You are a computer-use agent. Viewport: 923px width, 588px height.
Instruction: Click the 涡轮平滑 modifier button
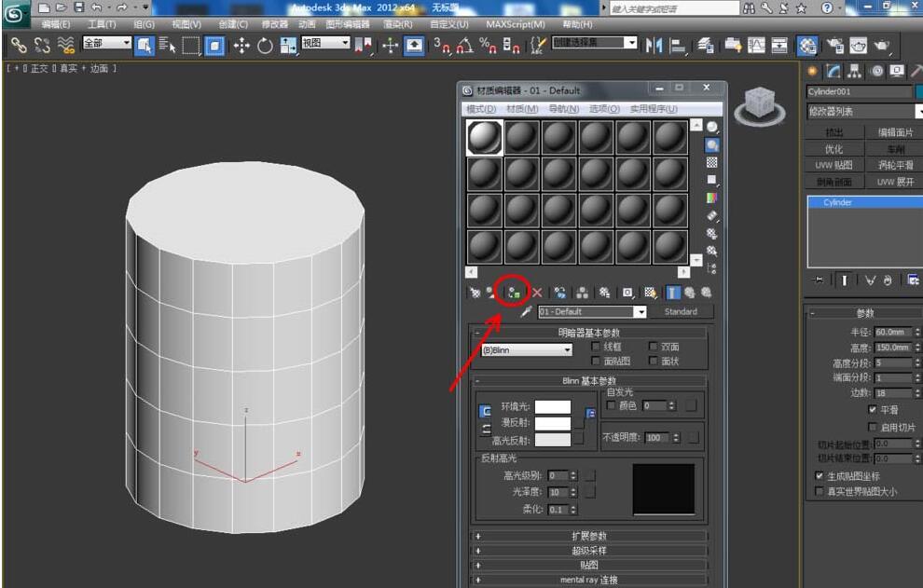pyautogui.click(x=895, y=165)
